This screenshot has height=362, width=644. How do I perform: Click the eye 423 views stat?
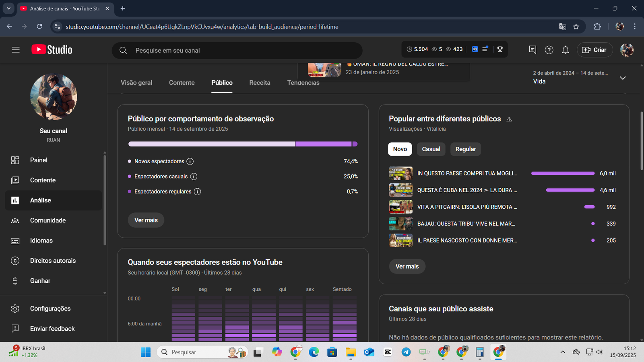tap(454, 49)
